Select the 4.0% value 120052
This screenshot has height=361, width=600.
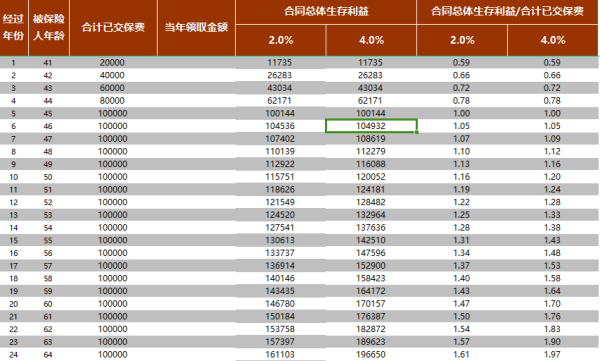[x=371, y=177]
